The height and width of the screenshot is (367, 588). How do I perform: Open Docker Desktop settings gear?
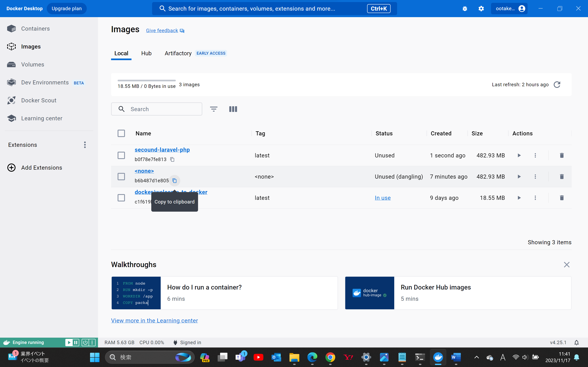(x=481, y=9)
